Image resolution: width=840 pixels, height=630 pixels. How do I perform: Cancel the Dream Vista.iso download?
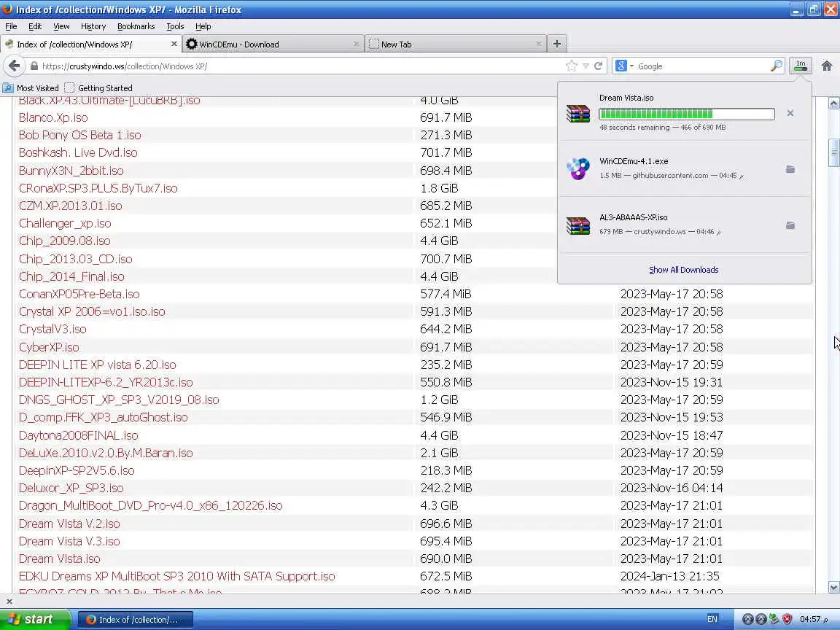pyautogui.click(x=790, y=113)
